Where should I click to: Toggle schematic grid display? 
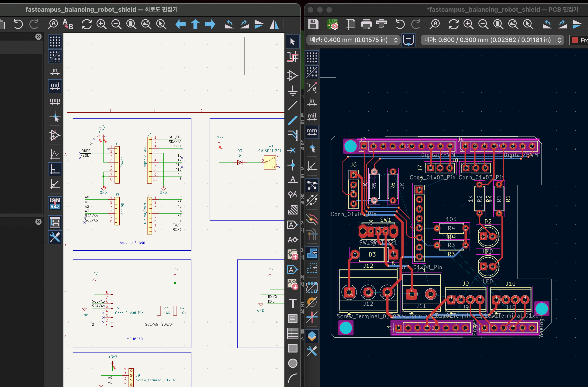tap(55, 41)
